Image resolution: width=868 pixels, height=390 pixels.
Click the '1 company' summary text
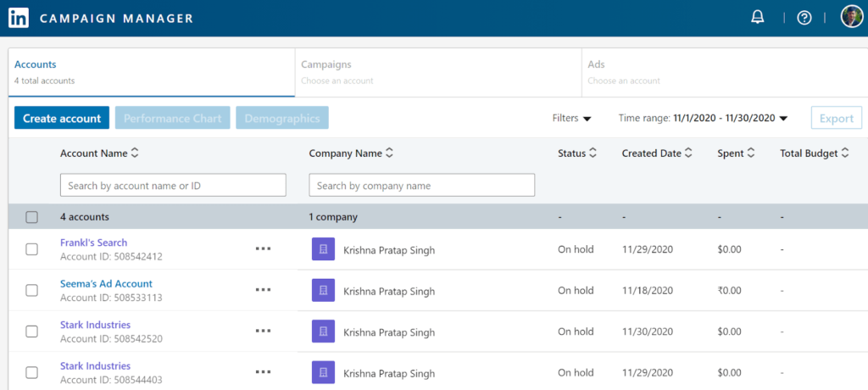click(333, 217)
